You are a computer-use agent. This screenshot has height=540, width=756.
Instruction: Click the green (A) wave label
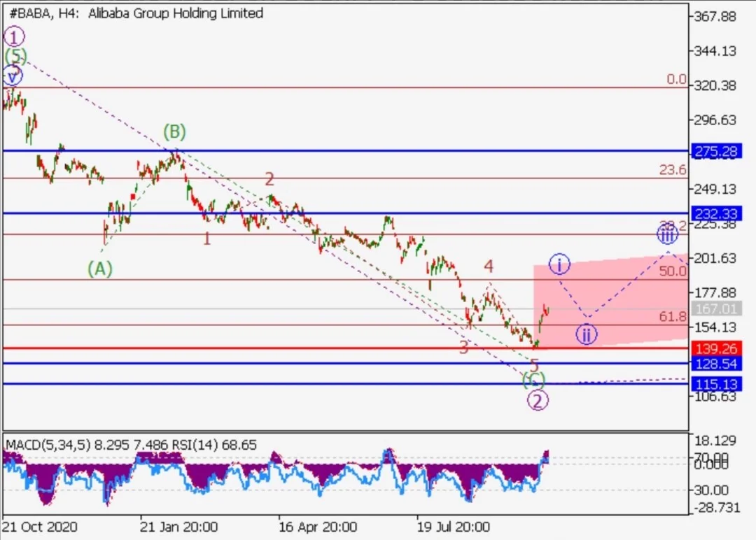pyautogui.click(x=100, y=269)
